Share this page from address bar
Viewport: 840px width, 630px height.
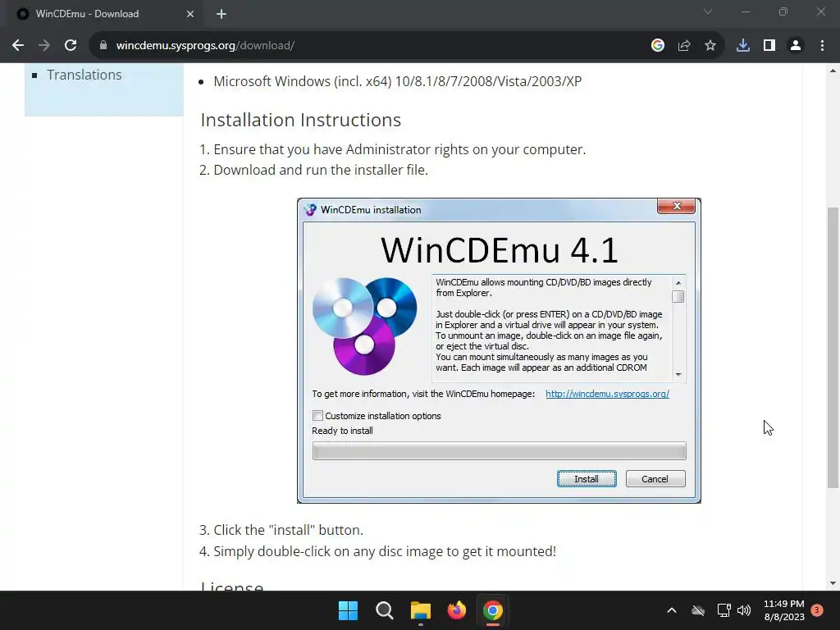(x=684, y=46)
